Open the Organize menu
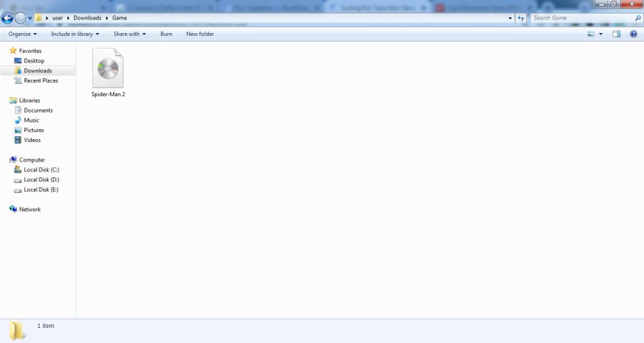Image resolution: width=644 pixels, height=343 pixels. point(22,34)
